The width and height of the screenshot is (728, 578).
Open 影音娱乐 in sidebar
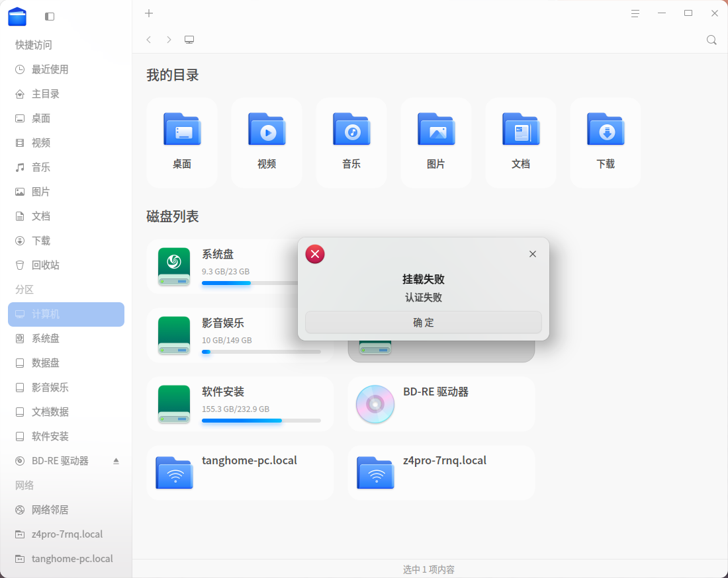pyautogui.click(x=66, y=388)
